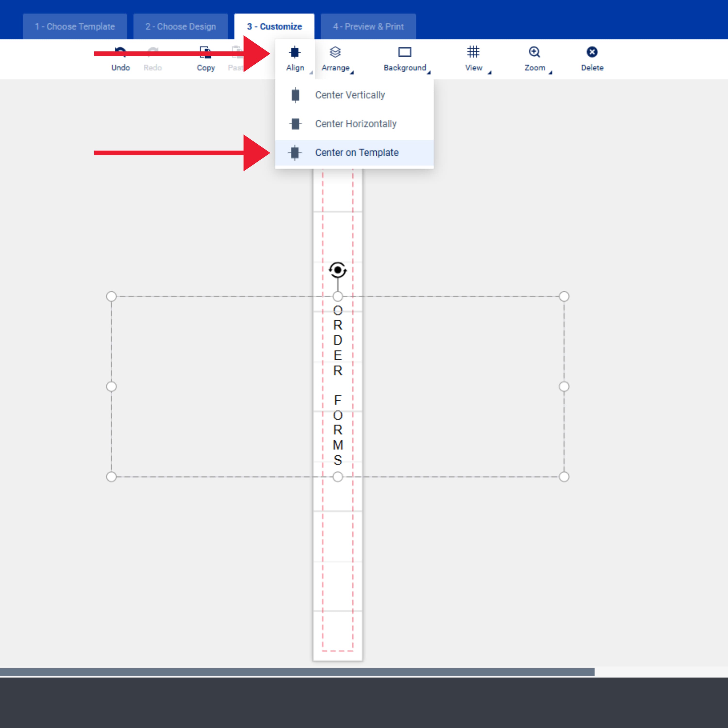Expand the Background dropdown arrow
The height and width of the screenshot is (728, 728).
(429, 72)
